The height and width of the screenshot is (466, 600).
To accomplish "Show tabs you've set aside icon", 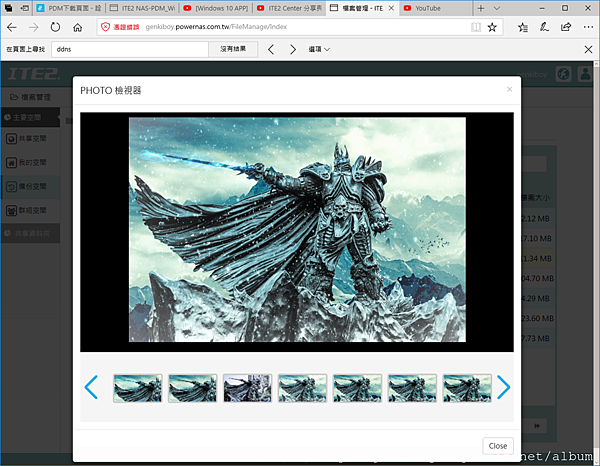I will click(x=8, y=8).
